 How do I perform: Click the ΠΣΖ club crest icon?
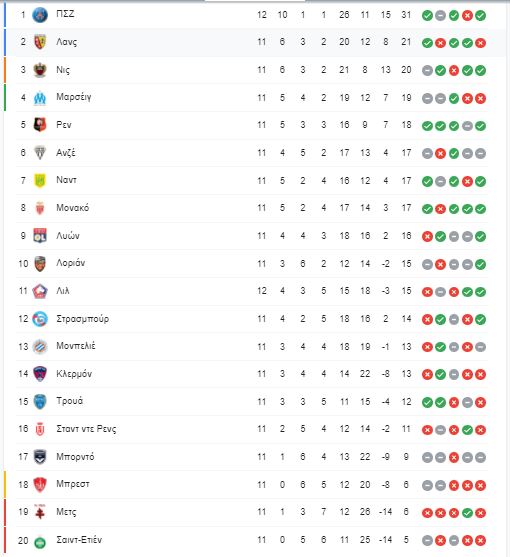40,15
